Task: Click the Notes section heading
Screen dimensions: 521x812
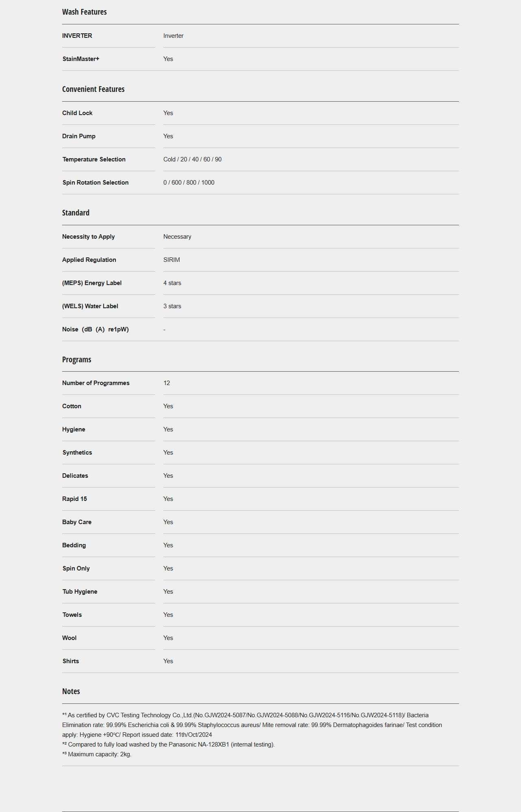Action: coord(71,692)
